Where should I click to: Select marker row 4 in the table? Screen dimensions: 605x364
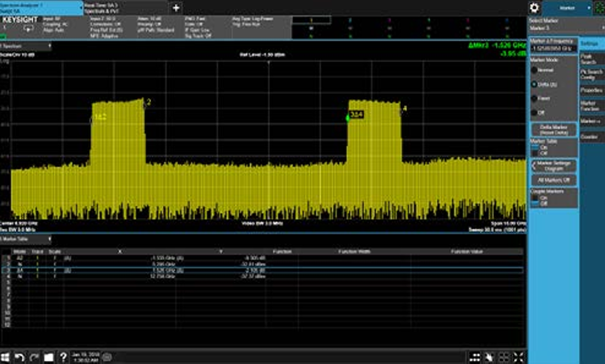[x=262, y=276]
